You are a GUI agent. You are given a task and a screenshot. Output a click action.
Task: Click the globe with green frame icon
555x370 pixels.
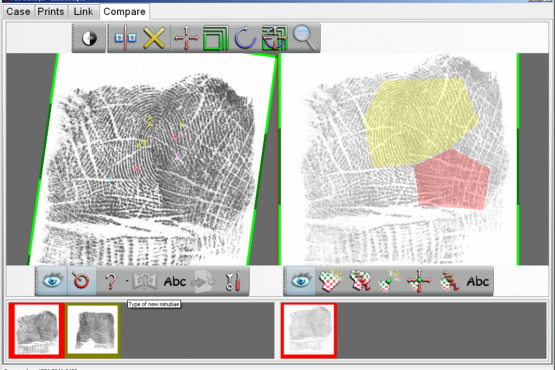274,38
